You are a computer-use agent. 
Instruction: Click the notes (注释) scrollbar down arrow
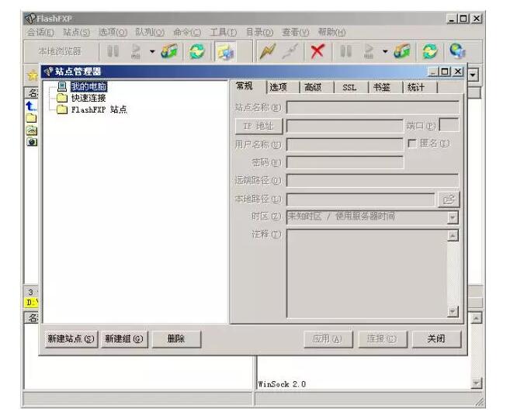click(x=453, y=311)
